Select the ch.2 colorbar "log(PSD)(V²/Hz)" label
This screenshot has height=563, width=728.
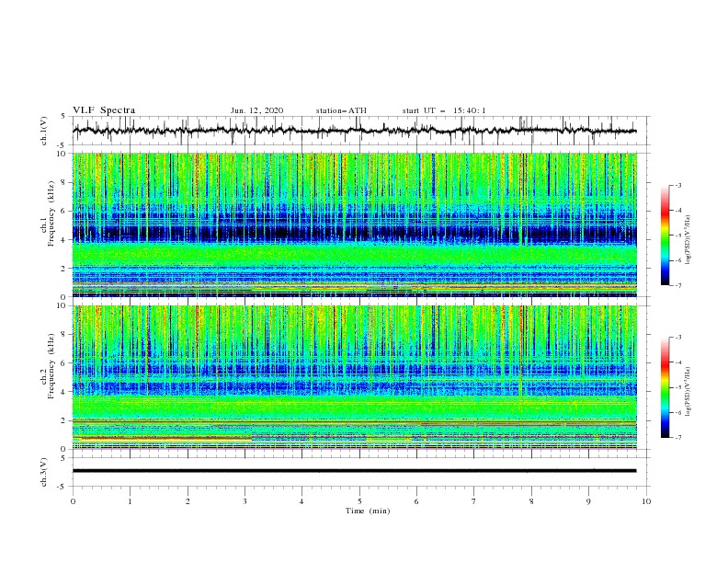point(688,391)
